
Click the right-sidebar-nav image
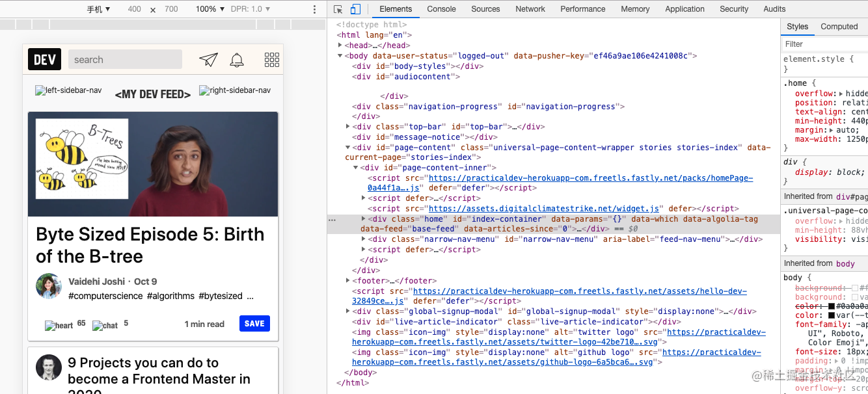tap(235, 90)
